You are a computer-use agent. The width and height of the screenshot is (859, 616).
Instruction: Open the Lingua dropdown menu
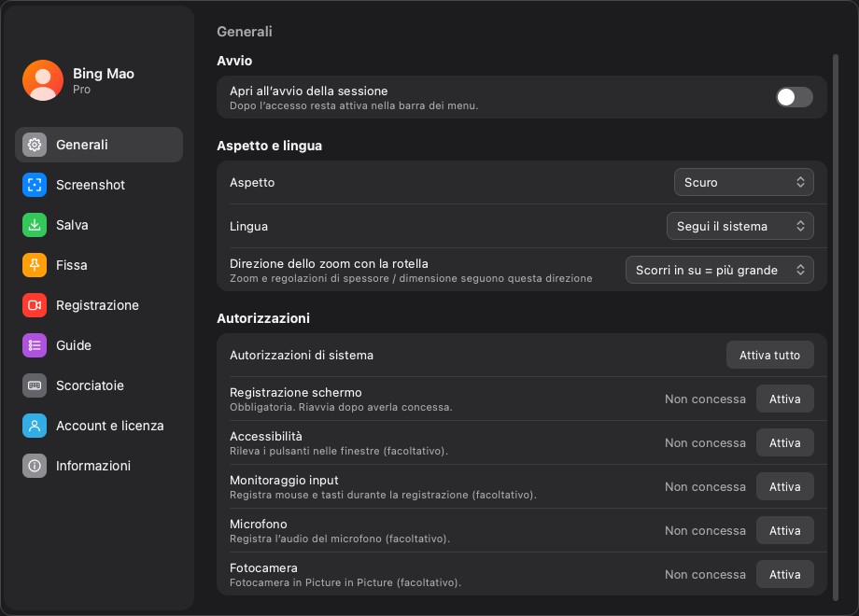(x=739, y=226)
